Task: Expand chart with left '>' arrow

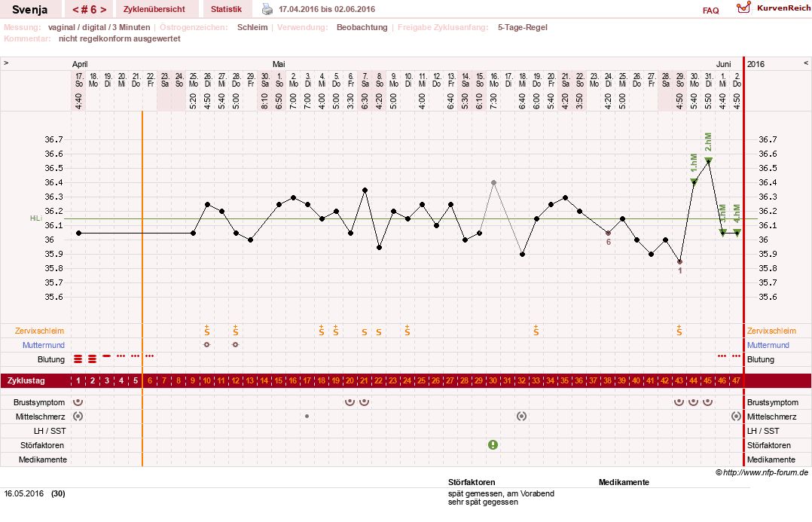Action: tap(6, 63)
